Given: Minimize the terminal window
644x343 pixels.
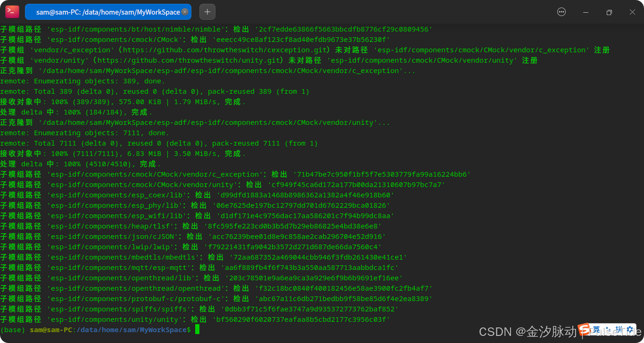Looking at the screenshot, I should 586,12.
